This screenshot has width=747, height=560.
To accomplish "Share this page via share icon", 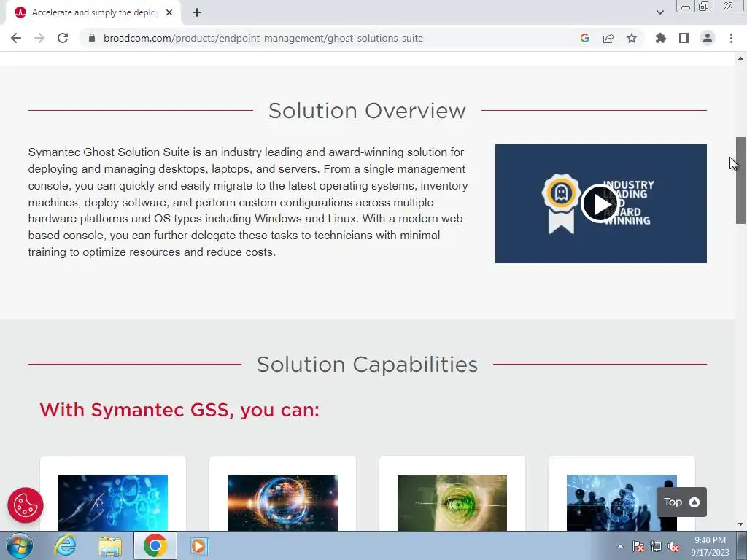I will pyautogui.click(x=608, y=38).
